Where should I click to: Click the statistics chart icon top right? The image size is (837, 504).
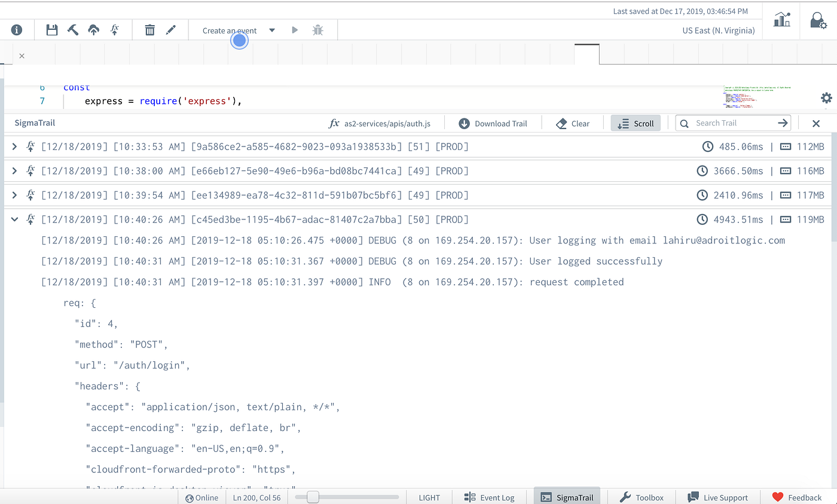coord(781,20)
